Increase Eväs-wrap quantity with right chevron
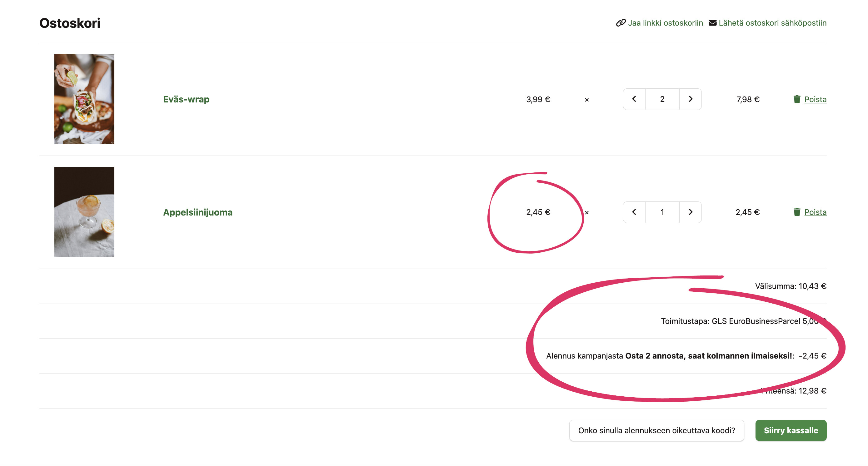 coord(691,99)
